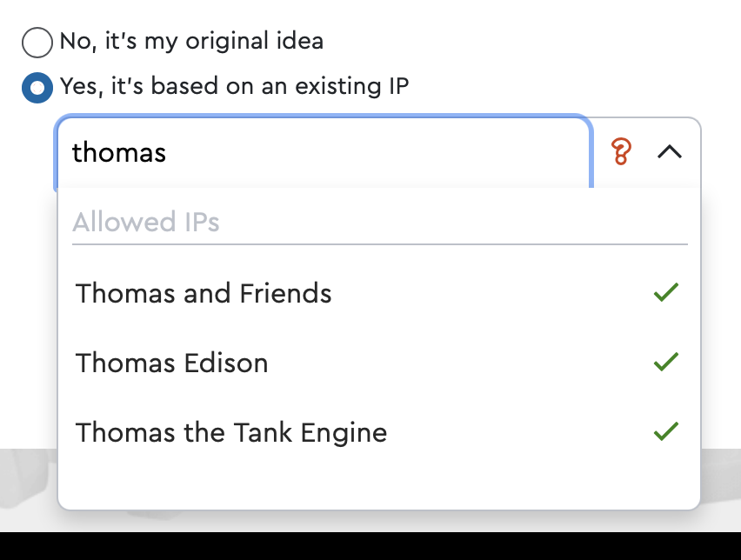Click the "No, it's my original idea" label text
741x560 pixels.
tap(191, 41)
